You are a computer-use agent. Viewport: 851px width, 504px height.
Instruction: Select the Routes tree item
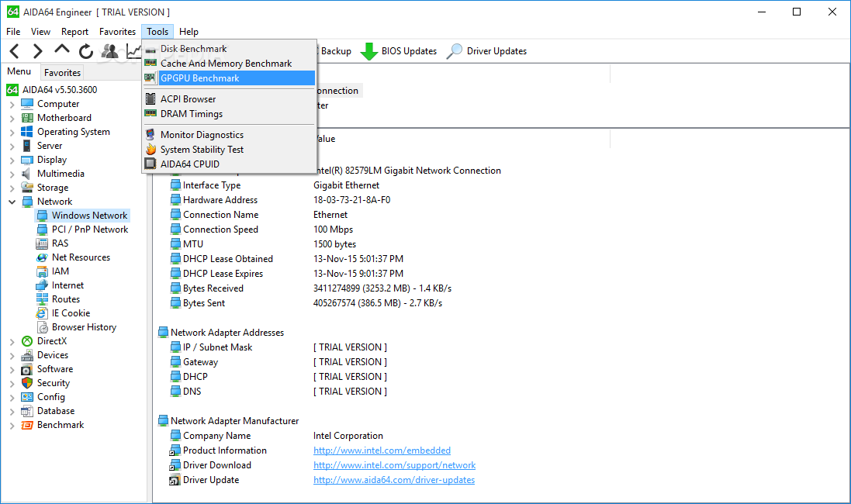click(66, 299)
